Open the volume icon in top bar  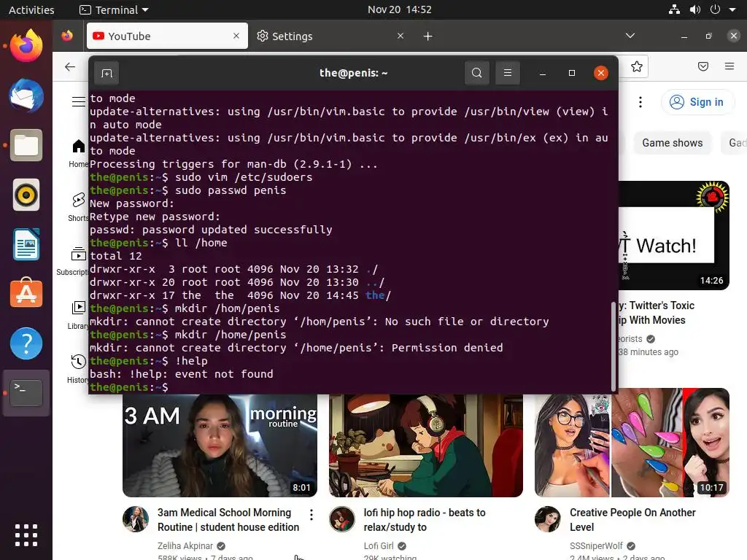[695, 9]
